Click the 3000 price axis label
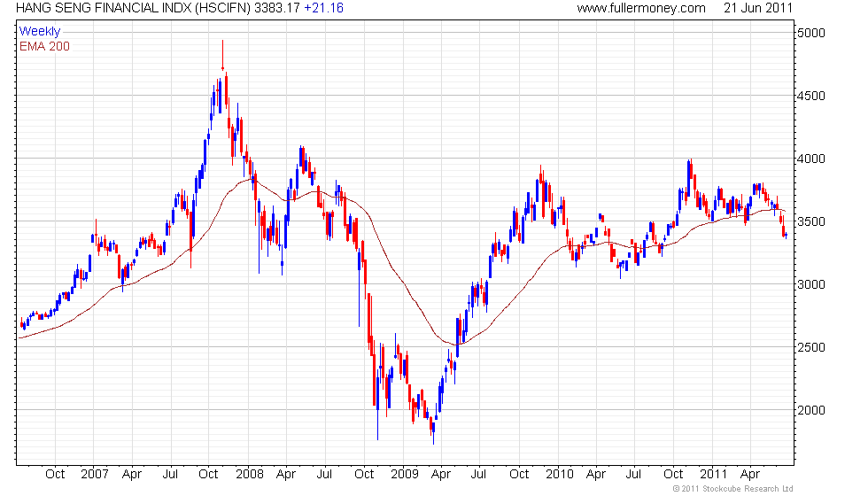The width and height of the screenshot is (868, 496). click(810, 284)
